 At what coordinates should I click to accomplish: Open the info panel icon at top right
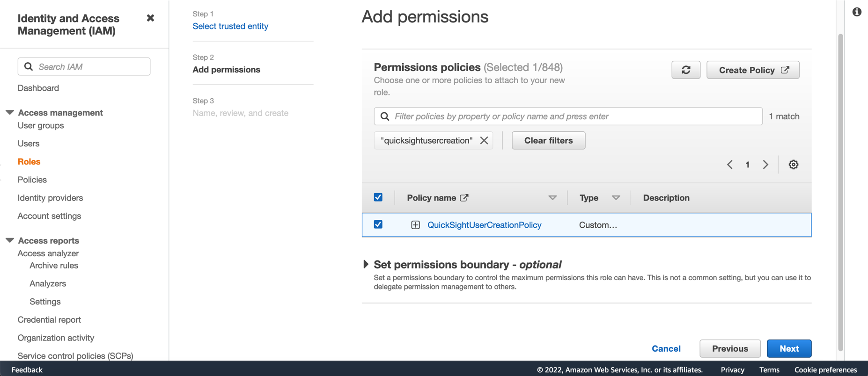(x=857, y=12)
